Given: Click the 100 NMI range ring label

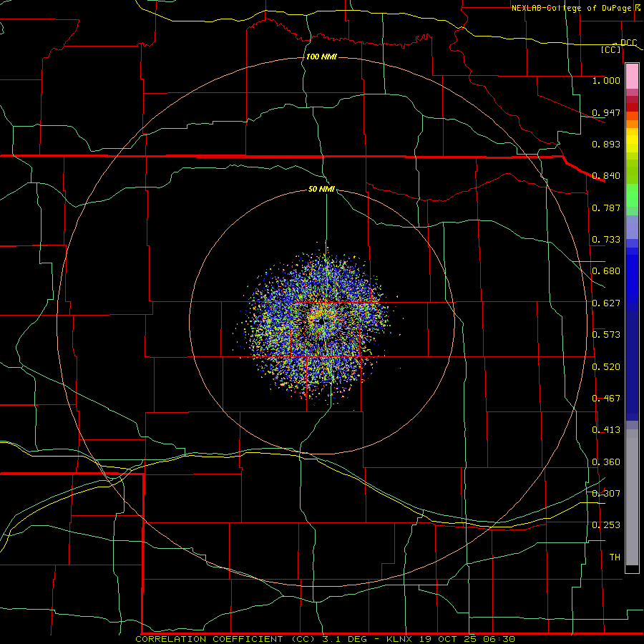Looking at the screenshot, I should [x=321, y=57].
